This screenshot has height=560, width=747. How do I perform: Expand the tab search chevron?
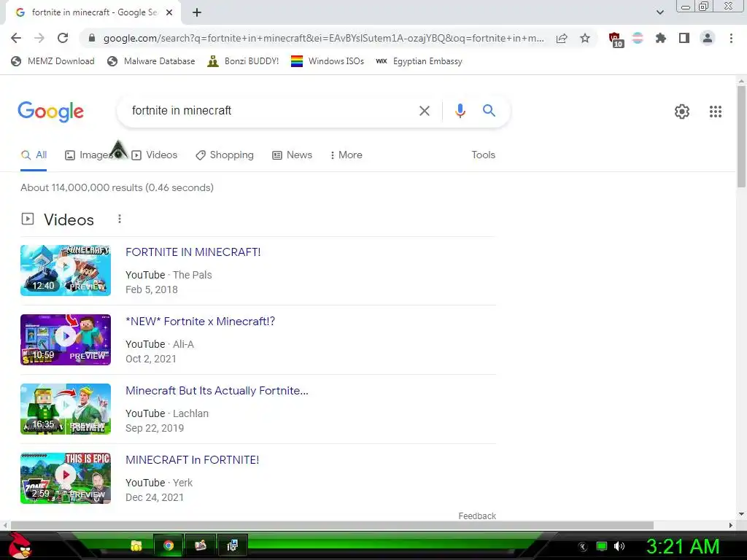tap(660, 12)
